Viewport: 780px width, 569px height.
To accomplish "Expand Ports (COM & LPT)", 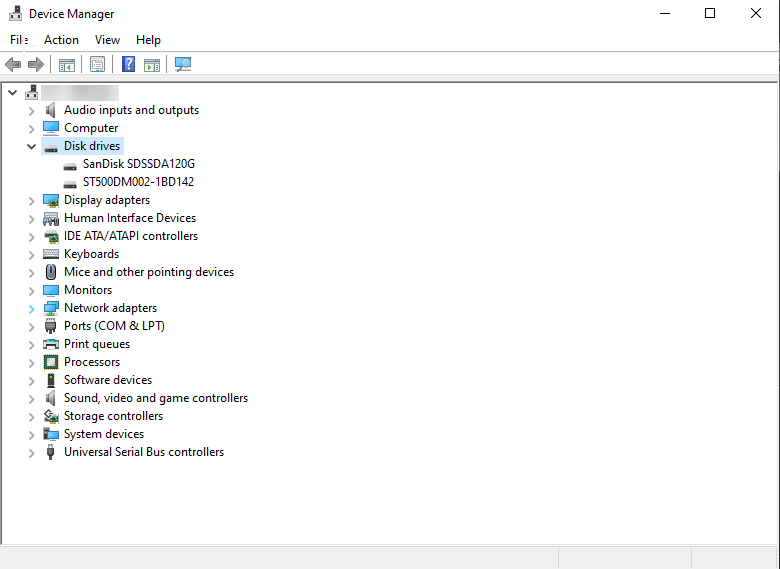I will coord(31,327).
